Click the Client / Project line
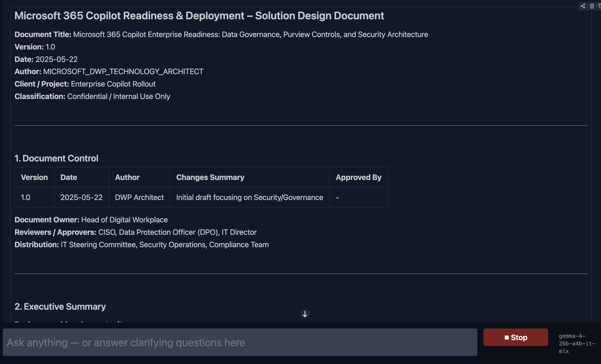Viewport: 601px width, 364px height. [85, 84]
